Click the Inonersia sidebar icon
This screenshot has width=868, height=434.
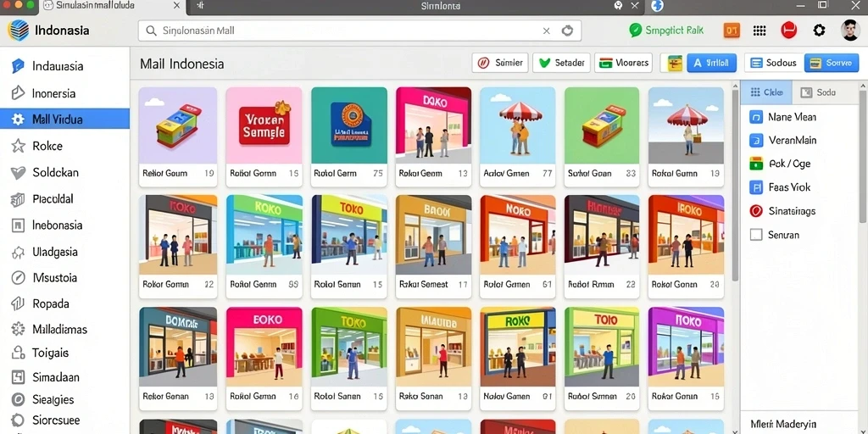pos(19,92)
